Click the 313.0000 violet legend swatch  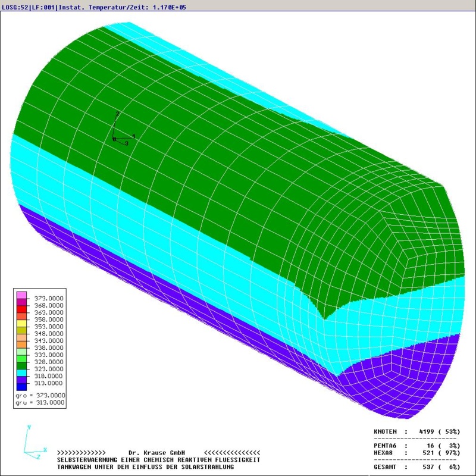[x=21, y=380]
